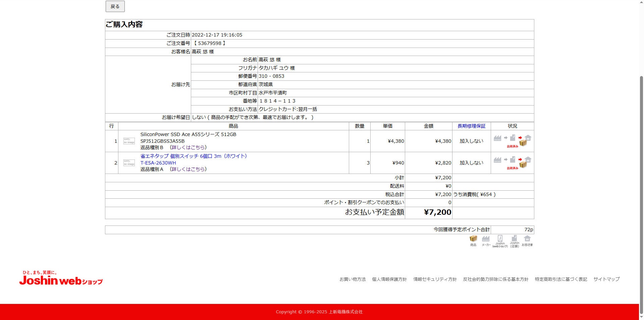Open 個人情報保護方針 footer link
Screen dimensions: 644x320
click(x=389, y=279)
